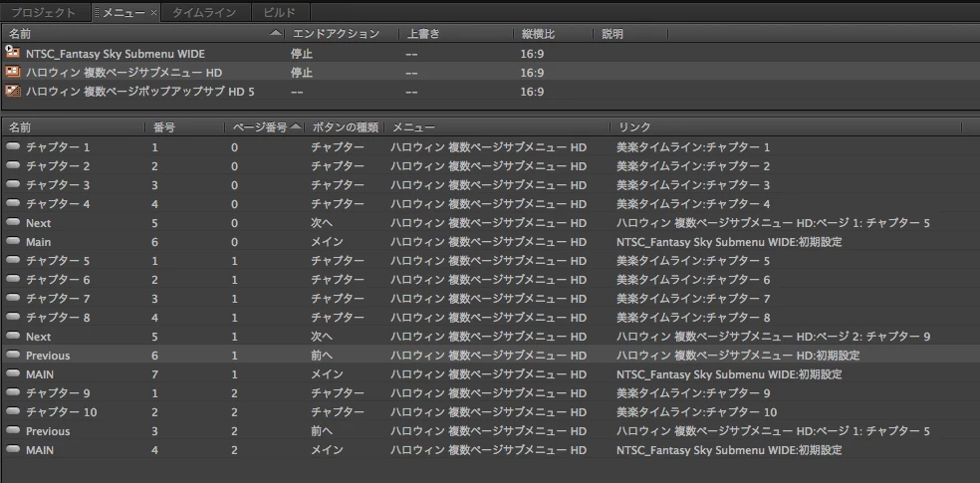Select menu name NTSC_Fantasy Sky Submenu WIDE
This screenshot has width=980, height=483.
[115, 54]
